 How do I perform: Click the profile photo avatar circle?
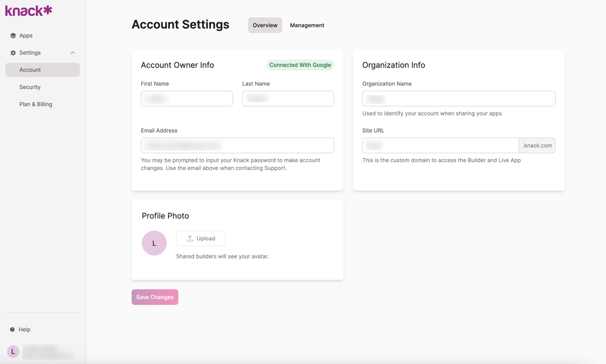[x=154, y=243]
